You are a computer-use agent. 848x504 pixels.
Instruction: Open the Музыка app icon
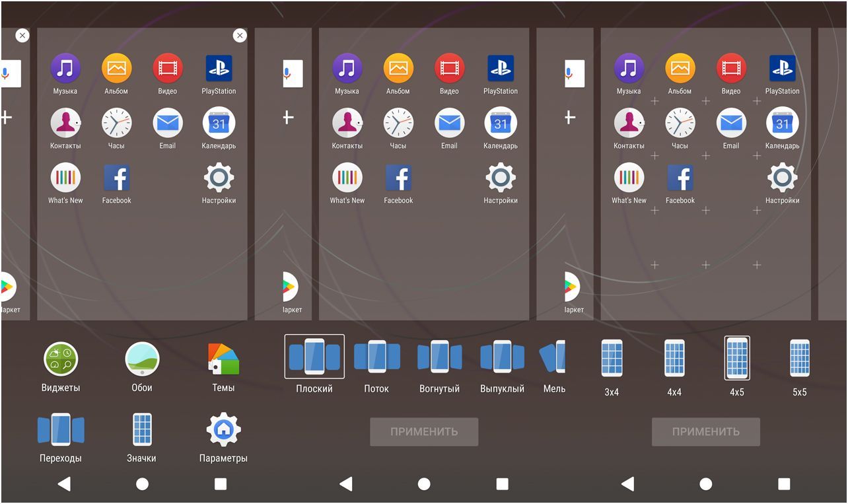click(x=65, y=67)
